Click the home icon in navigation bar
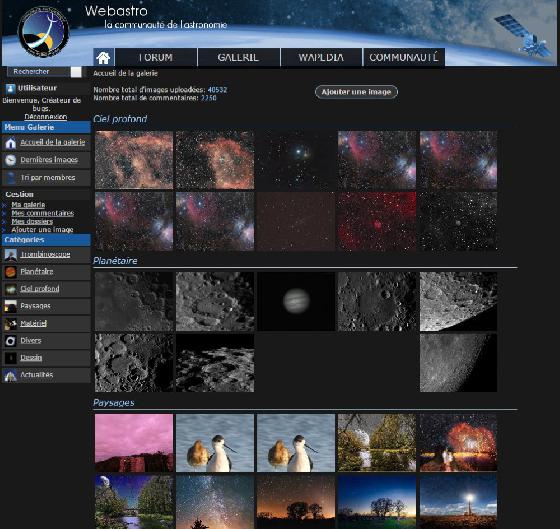This screenshot has width=560, height=529. 103,58
